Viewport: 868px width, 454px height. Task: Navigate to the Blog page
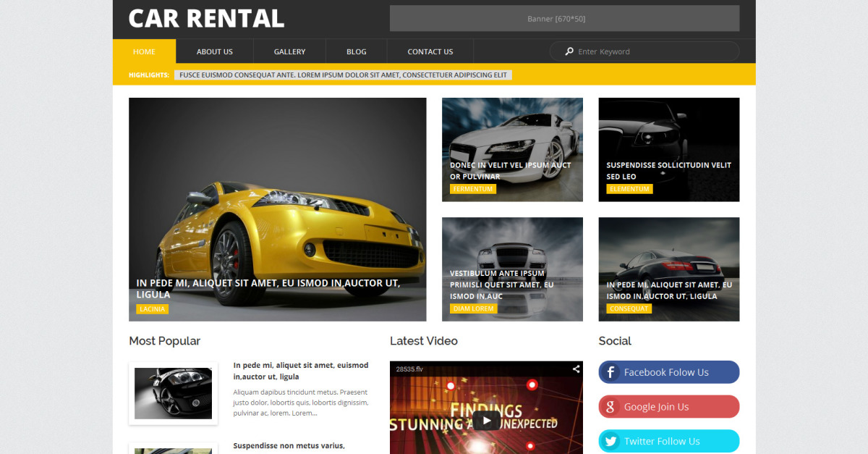[356, 51]
